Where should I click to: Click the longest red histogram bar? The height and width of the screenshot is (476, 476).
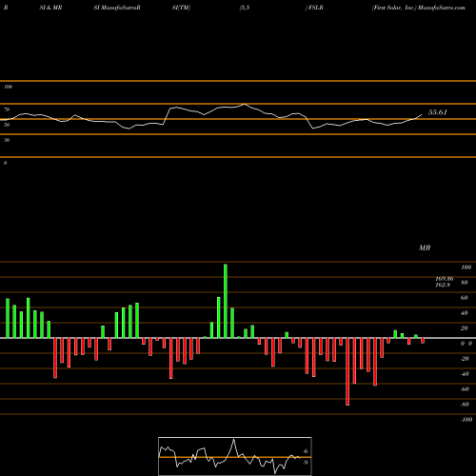[347, 371]
